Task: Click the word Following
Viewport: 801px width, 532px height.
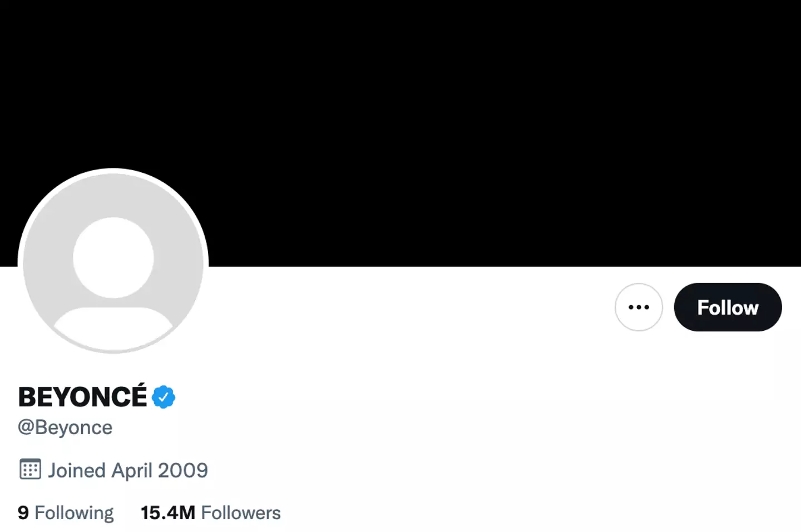Action: tap(74, 513)
